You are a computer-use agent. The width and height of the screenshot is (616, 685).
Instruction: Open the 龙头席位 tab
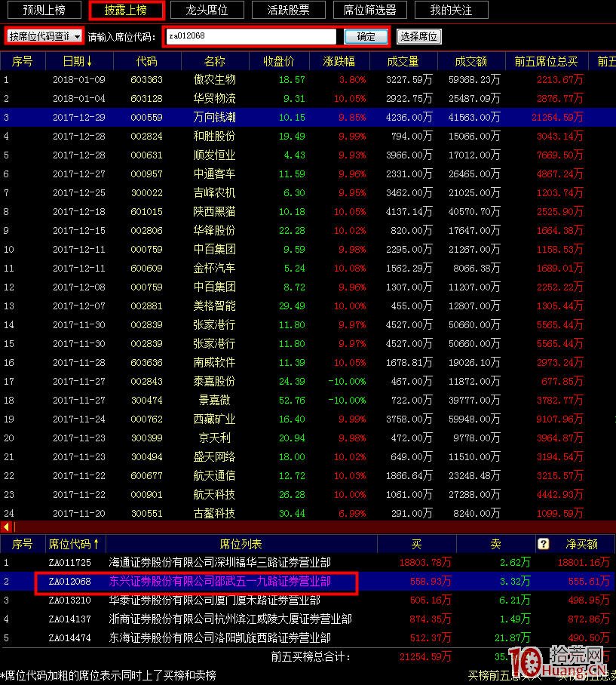tap(207, 10)
